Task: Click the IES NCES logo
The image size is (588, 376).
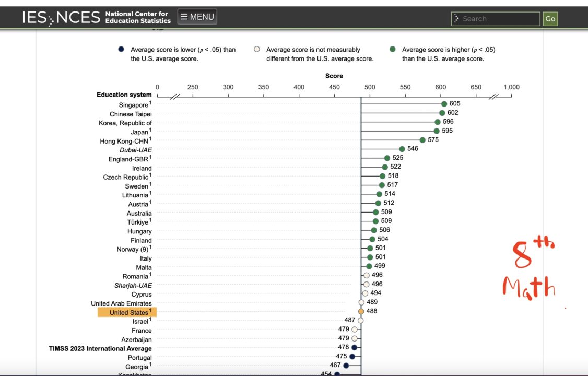Action: pos(61,17)
